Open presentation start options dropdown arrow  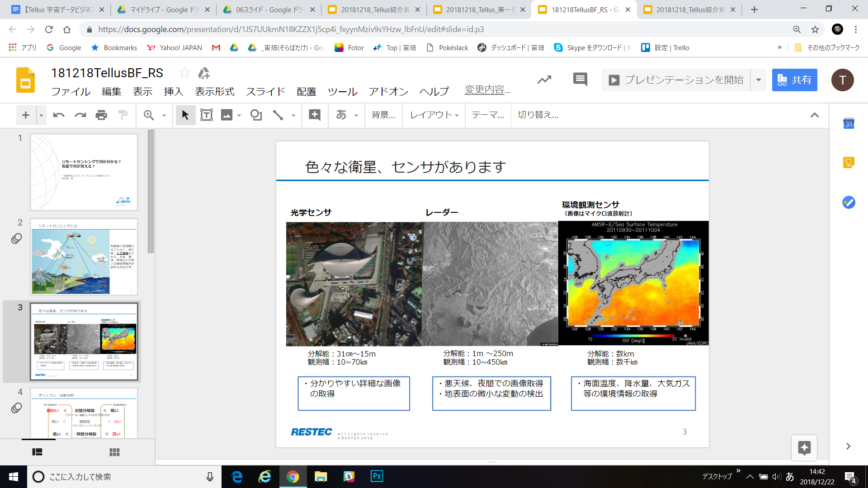[x=759, y=80]
